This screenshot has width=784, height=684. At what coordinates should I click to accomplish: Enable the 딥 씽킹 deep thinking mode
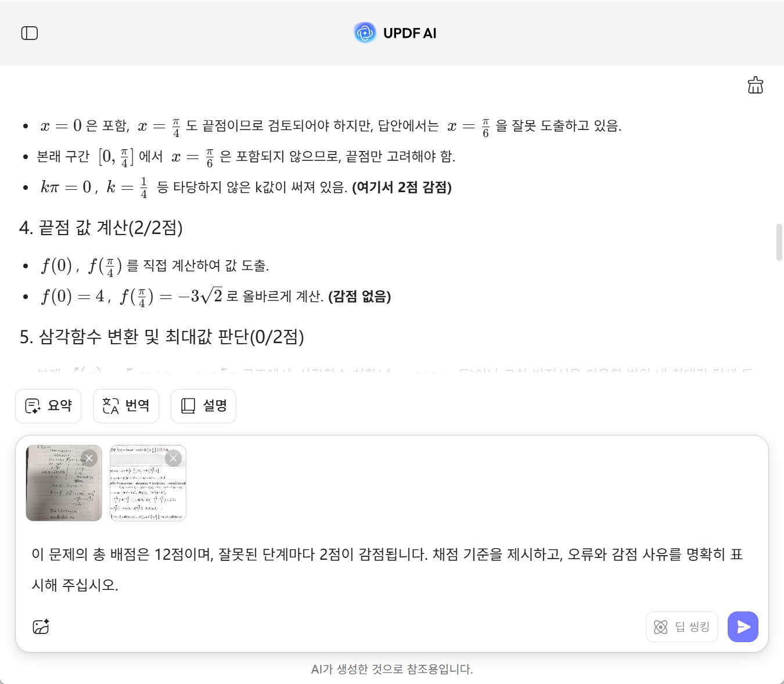pyautogui.click(x=682, y=627)
